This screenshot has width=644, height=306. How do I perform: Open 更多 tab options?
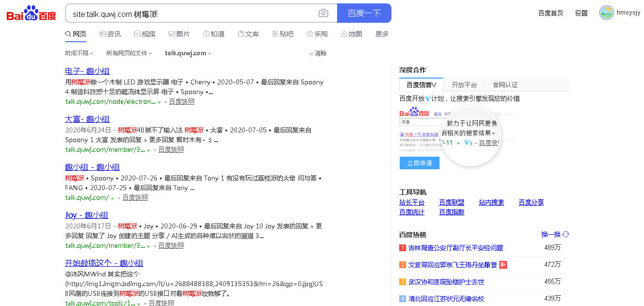click(x=382, y=34)
